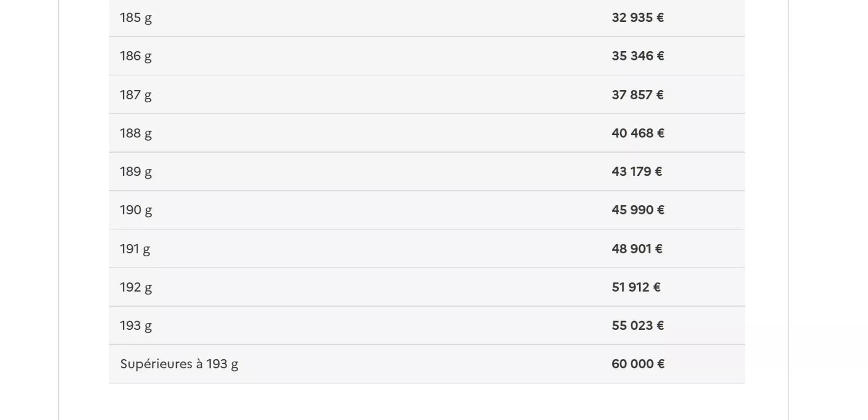Select the 51 912 € amount
868x420 pixels.
[x=636, y=287]
